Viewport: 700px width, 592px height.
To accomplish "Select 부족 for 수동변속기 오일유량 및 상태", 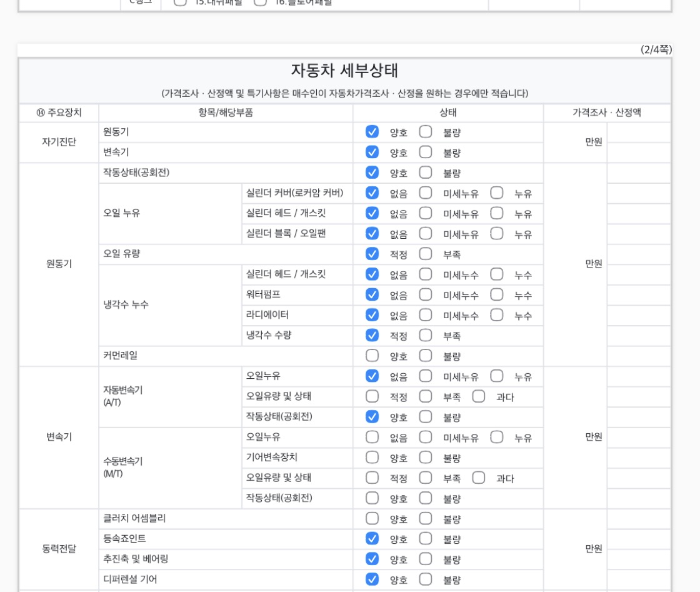I will [426, 478].
